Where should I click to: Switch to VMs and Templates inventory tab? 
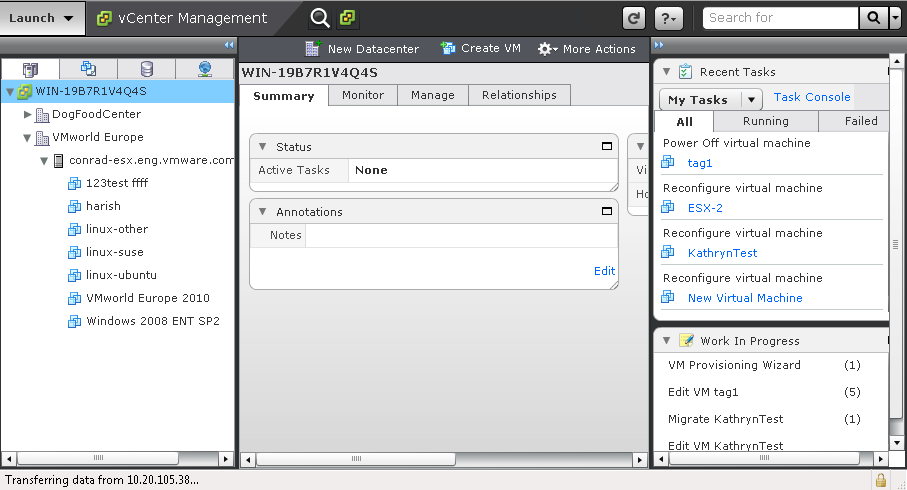(89, 69)
